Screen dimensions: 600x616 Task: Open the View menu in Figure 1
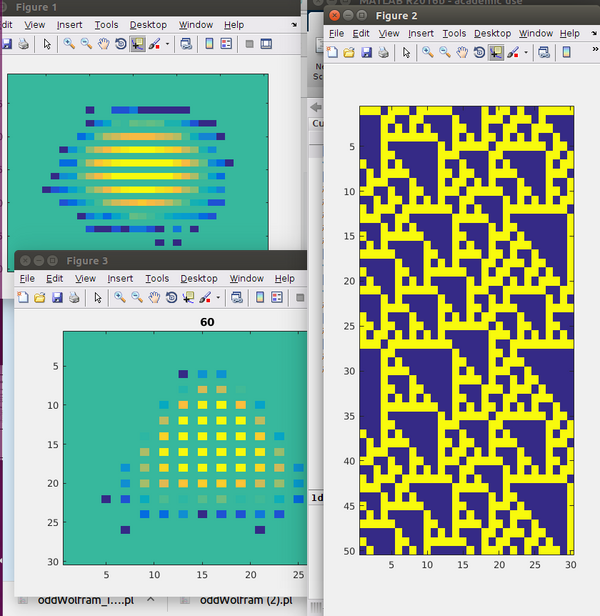click(35, 25)
